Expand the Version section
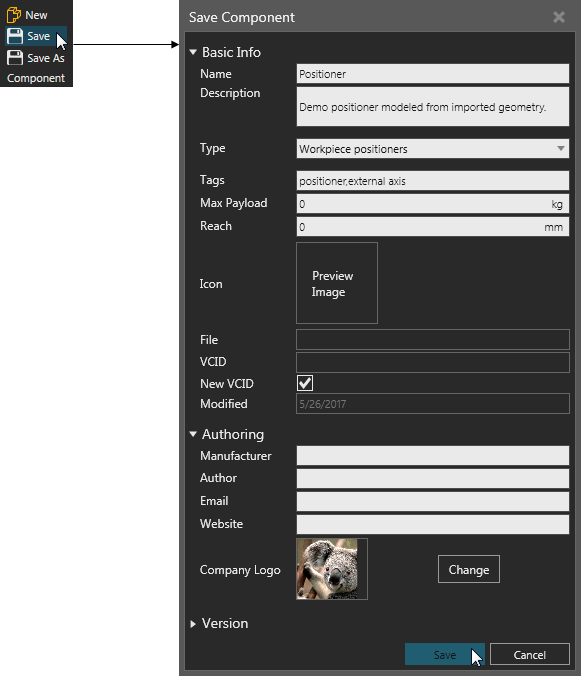Image resolution: width=581 pixels, height=676 pixels. [x=193, y=624]
